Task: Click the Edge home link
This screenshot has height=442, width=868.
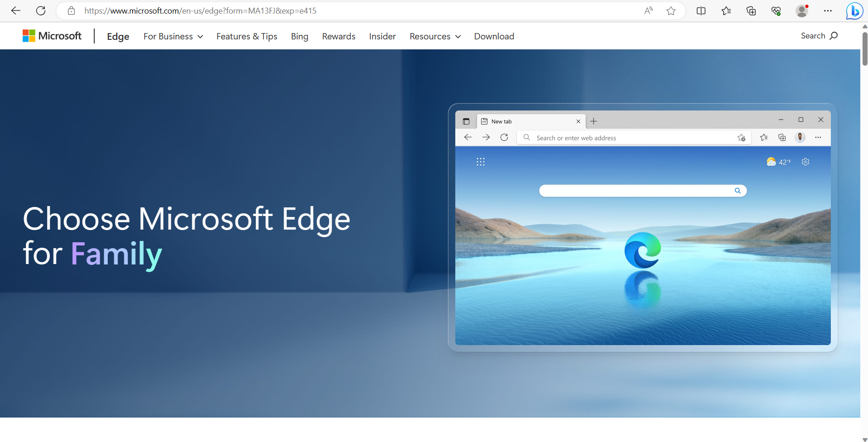Action: pyautogui.click(x=118, y=36)
